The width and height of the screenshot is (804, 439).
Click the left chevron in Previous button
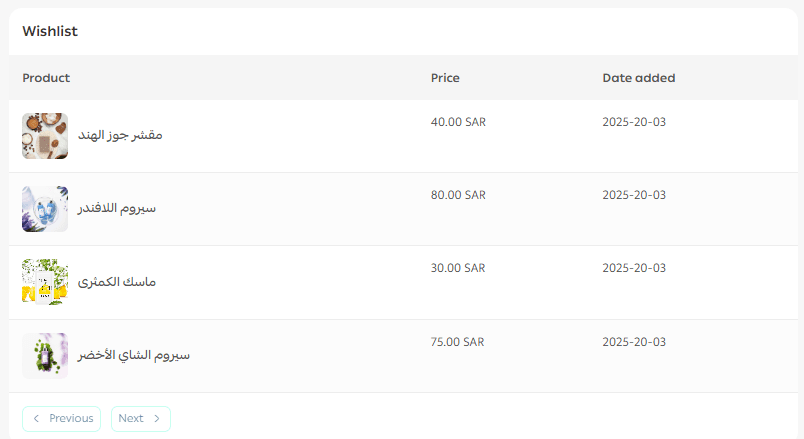(x=37, y=419)
